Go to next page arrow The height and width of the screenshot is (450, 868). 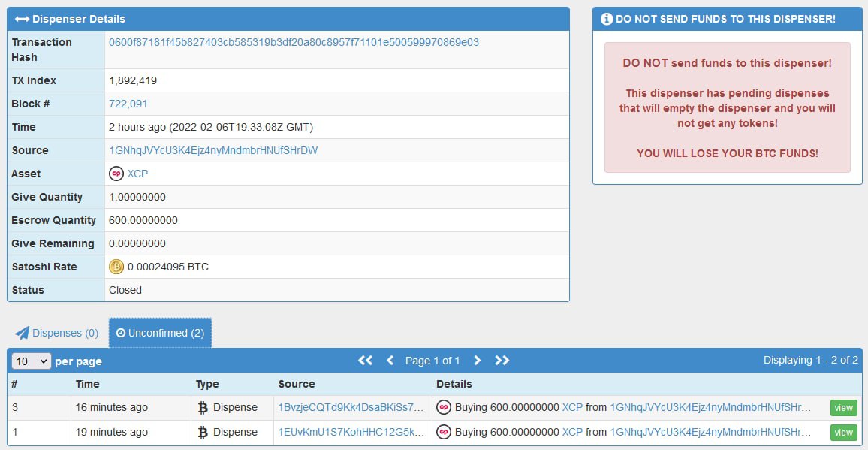(478, 360)
